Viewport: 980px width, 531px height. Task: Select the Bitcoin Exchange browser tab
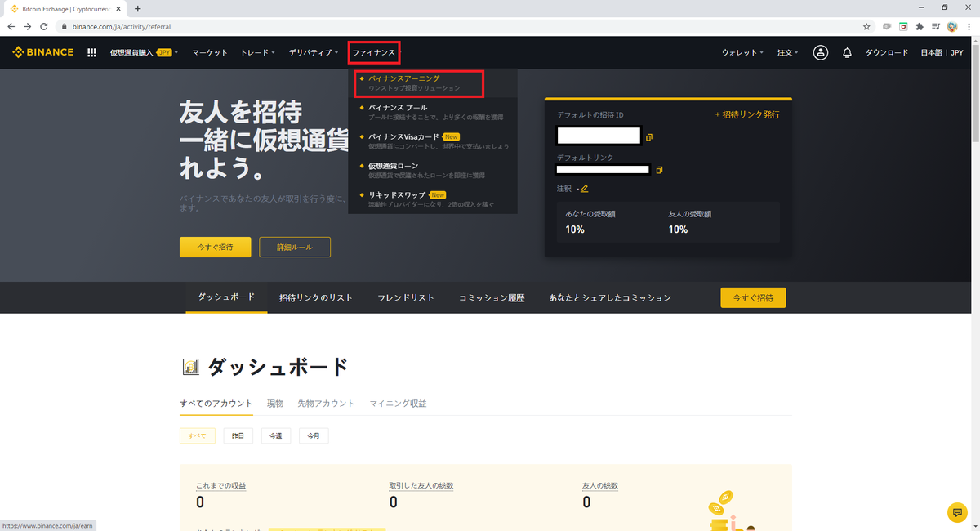[64, 8]
